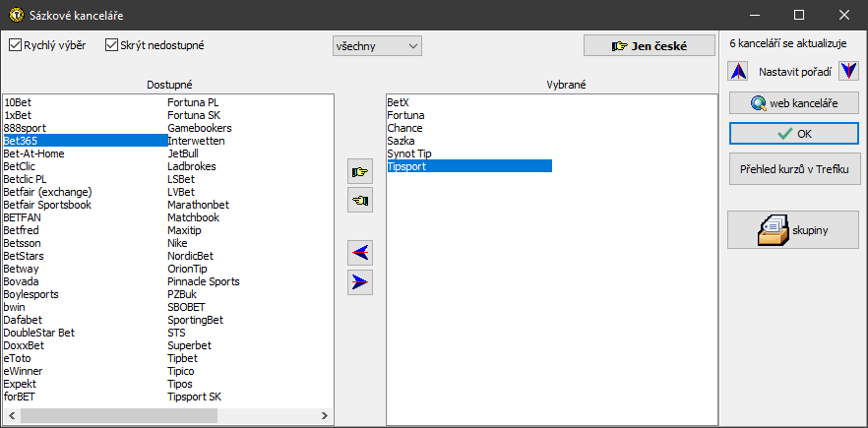Select Fortuna in the selected list
The width and height of the screenshot is (868, 428).
click(x=405, y=115)
